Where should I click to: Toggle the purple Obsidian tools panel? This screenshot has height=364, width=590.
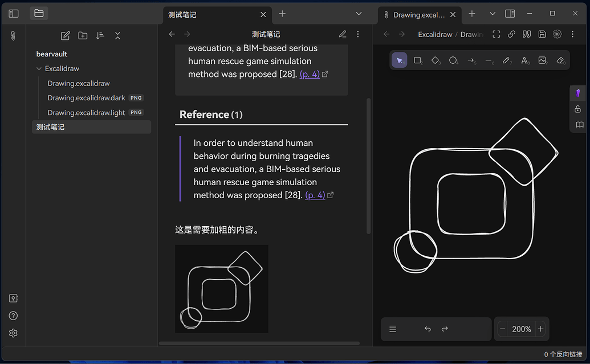[578, 93]
